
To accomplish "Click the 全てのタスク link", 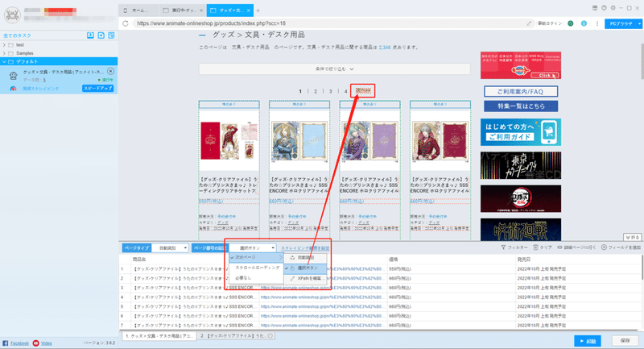I will click(x=17, y=35).
